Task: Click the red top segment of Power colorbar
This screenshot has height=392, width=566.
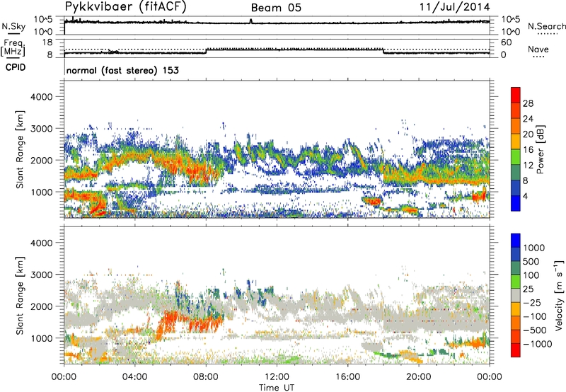Action: pos(516,95)
